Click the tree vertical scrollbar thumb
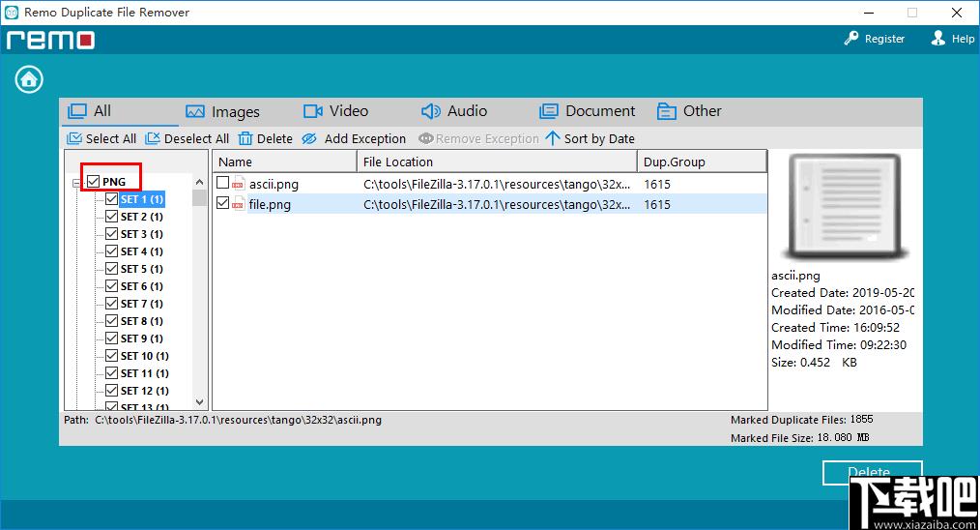This screenshot has width=980, height=530. 199,197
